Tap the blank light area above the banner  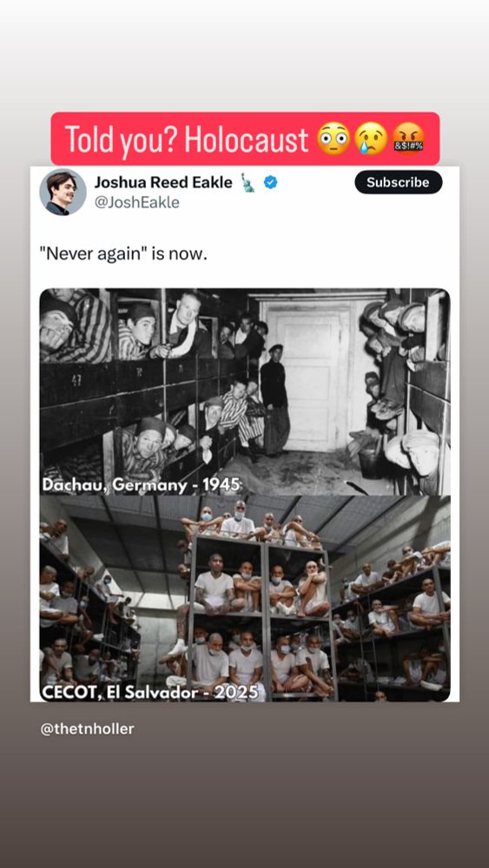click(x=244, y=56)
